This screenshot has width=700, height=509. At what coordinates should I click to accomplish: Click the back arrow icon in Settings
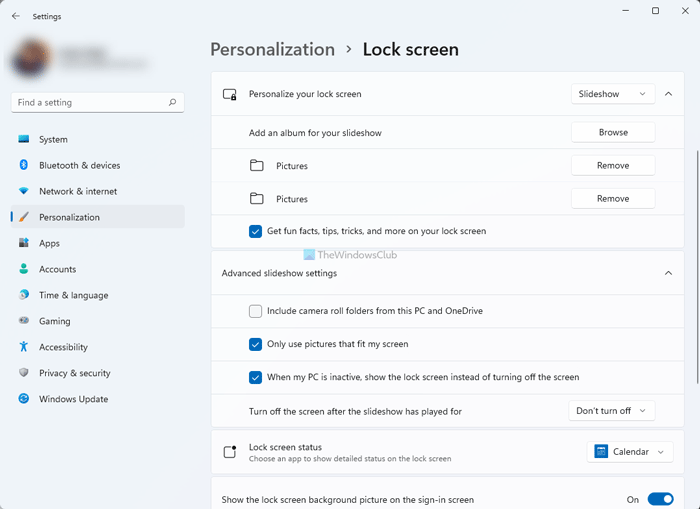coord(15,16)
